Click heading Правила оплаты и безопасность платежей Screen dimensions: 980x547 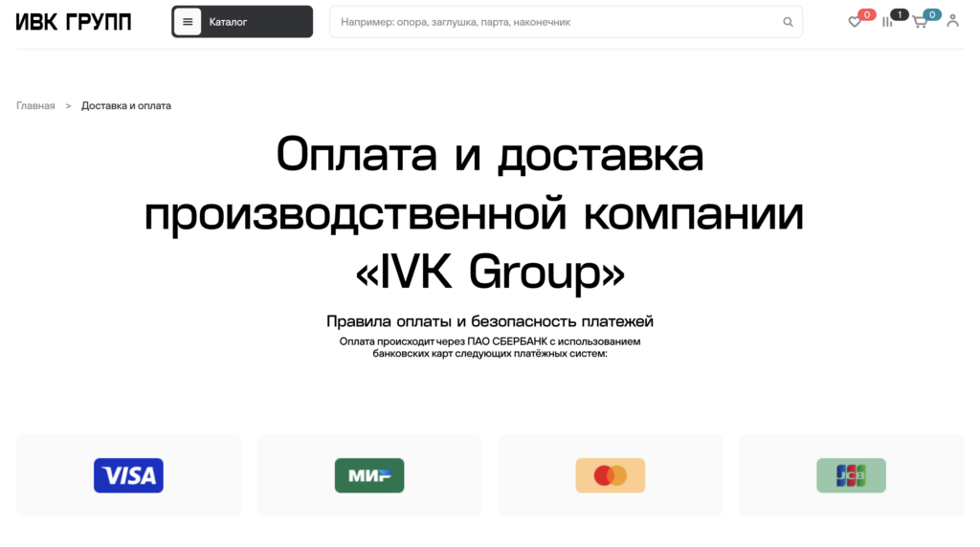tap(490, 321)
